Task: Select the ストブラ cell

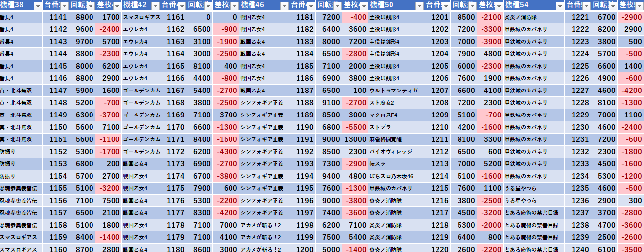Action: coord(396,127)
